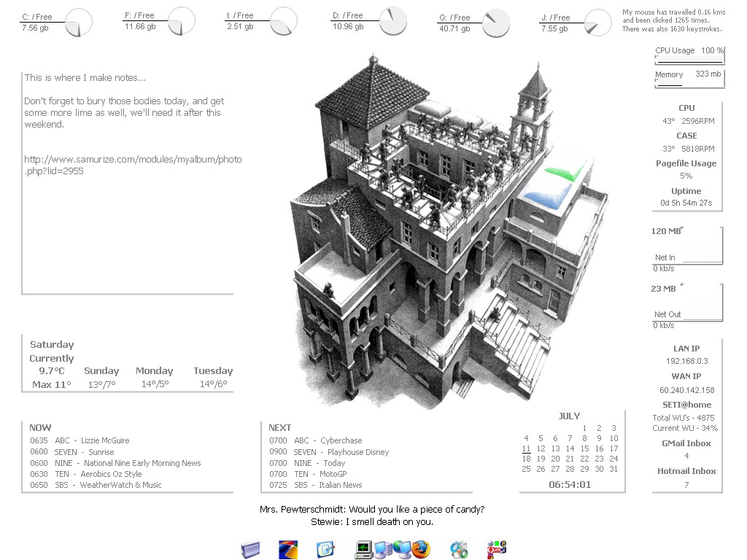Click the Hotmail Inbox label
Screen dimensions: 747x560
pos(686,471)
